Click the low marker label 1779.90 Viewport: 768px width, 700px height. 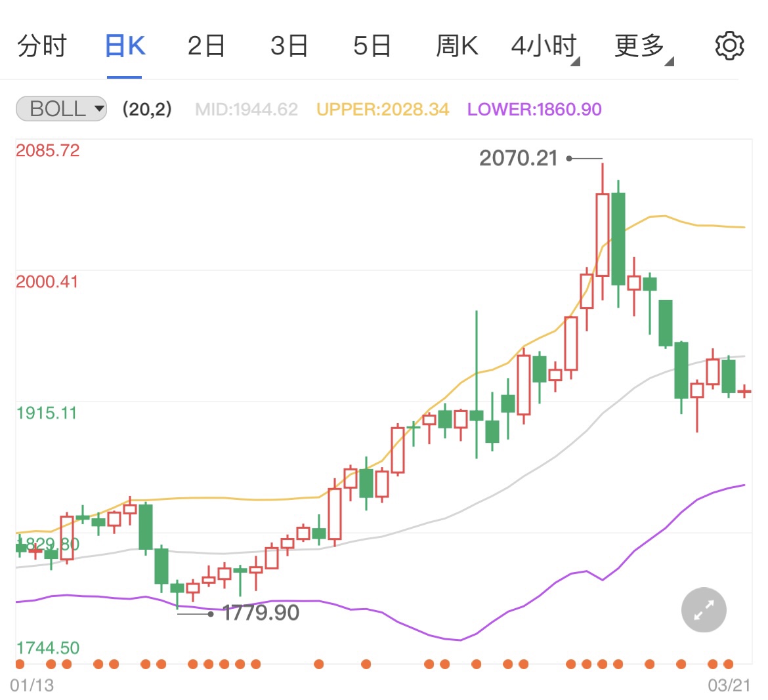(259, 612)
